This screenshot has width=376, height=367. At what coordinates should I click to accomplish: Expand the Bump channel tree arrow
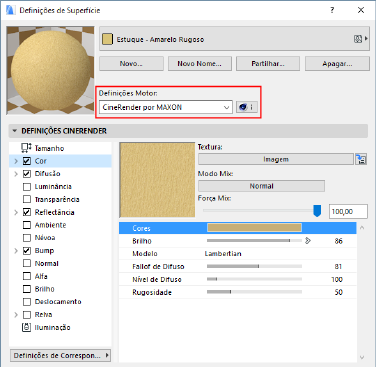(x=16, y=251)
